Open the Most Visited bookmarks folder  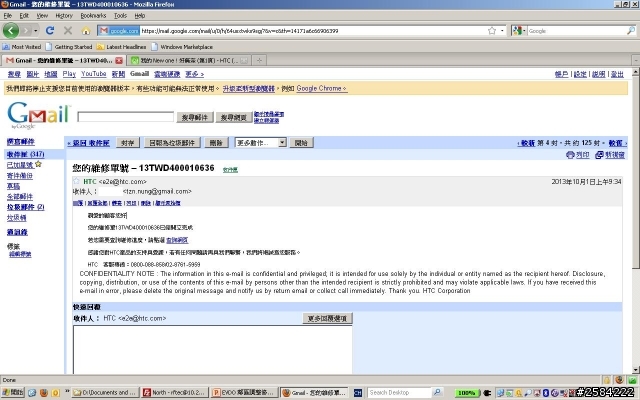point(22,47)
